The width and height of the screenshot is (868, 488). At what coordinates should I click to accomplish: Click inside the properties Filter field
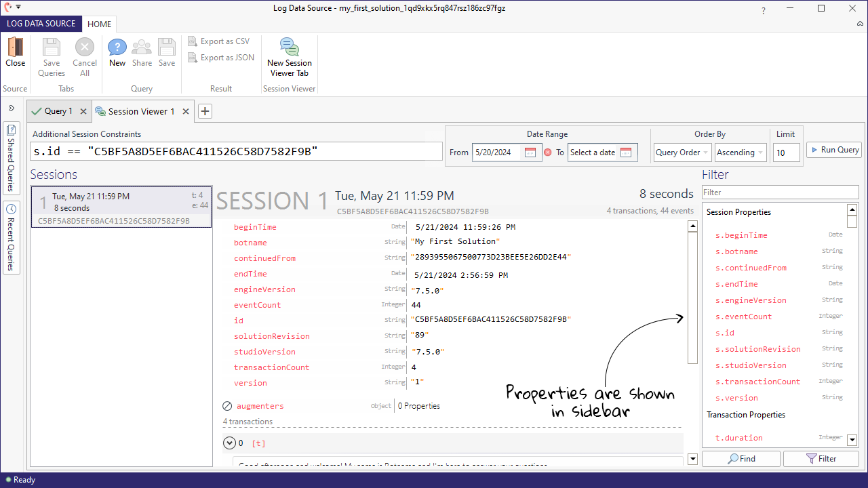[x=778, y=192]
